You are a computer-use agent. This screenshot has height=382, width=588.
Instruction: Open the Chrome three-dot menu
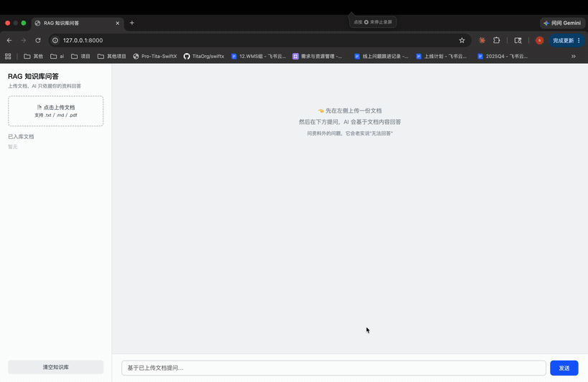[x=579, y=40]
